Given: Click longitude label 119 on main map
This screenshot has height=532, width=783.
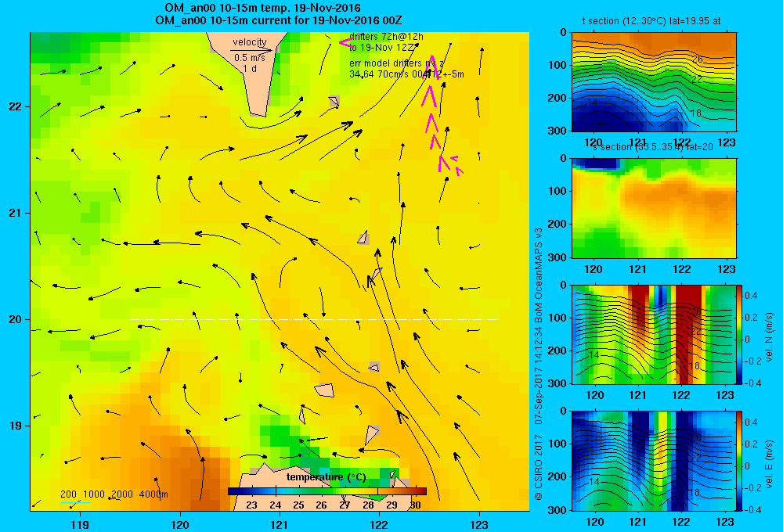Looking at the screenshot, I should click(80, 524).
